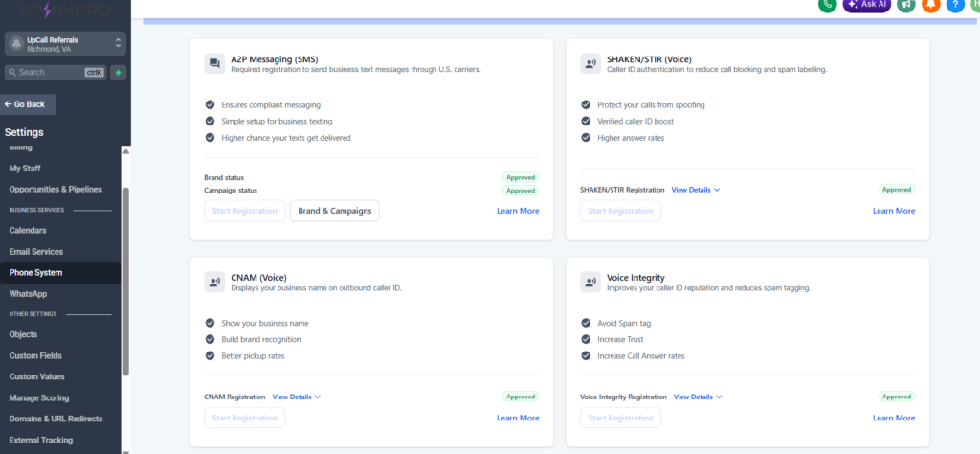Click the A2P Messaging chat bubble icon
Screen dimensions: 980x454
[214, 64]
